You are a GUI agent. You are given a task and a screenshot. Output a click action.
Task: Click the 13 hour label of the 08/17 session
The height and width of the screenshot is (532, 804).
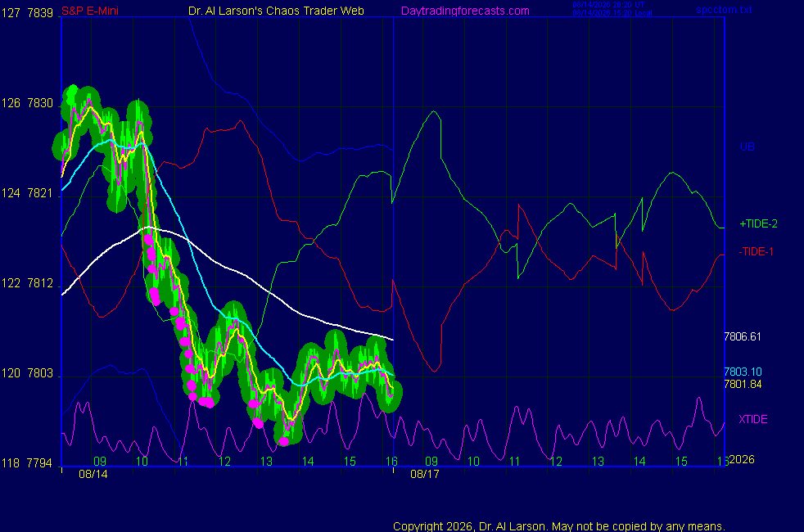[598, 462]
